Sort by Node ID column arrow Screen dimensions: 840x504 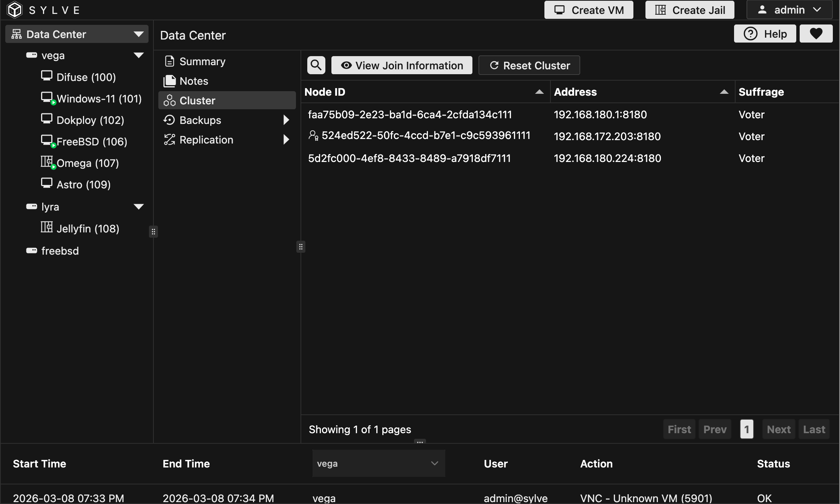[539, 92]
